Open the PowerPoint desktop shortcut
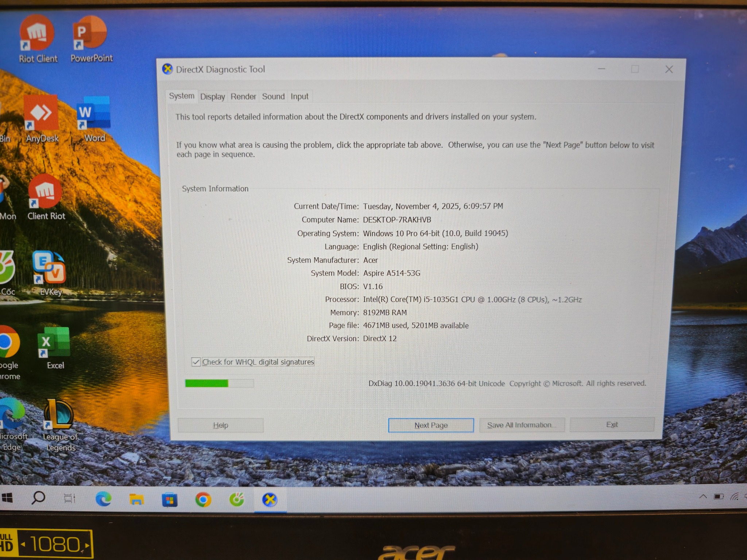 tap(91, 38)
